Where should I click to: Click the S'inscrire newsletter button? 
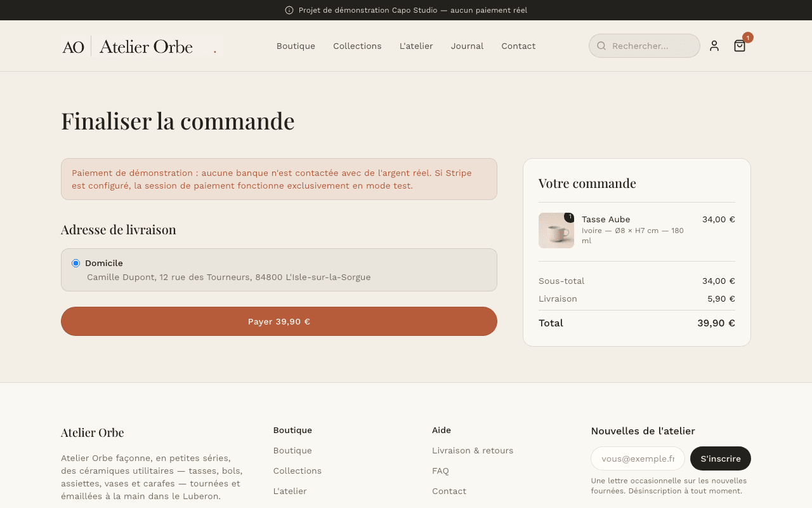[x=721, y=458]
